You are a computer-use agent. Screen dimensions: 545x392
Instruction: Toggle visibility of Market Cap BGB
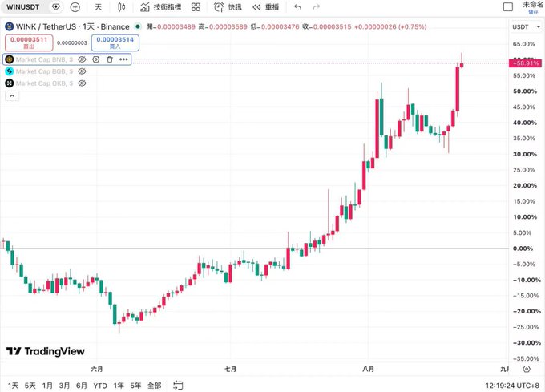click(82, 71)
